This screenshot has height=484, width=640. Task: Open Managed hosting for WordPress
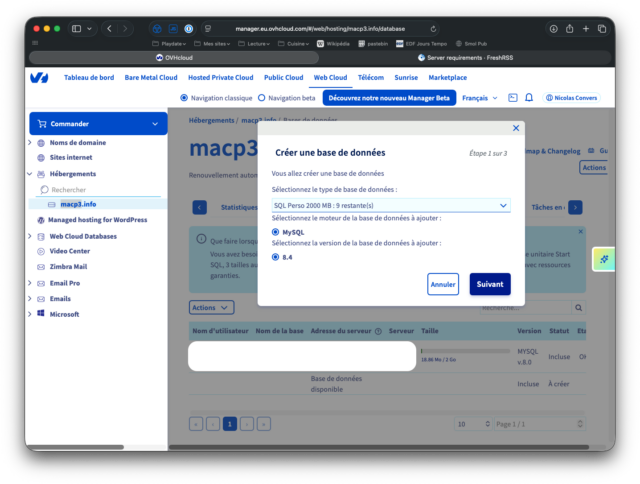click(98, 220)
